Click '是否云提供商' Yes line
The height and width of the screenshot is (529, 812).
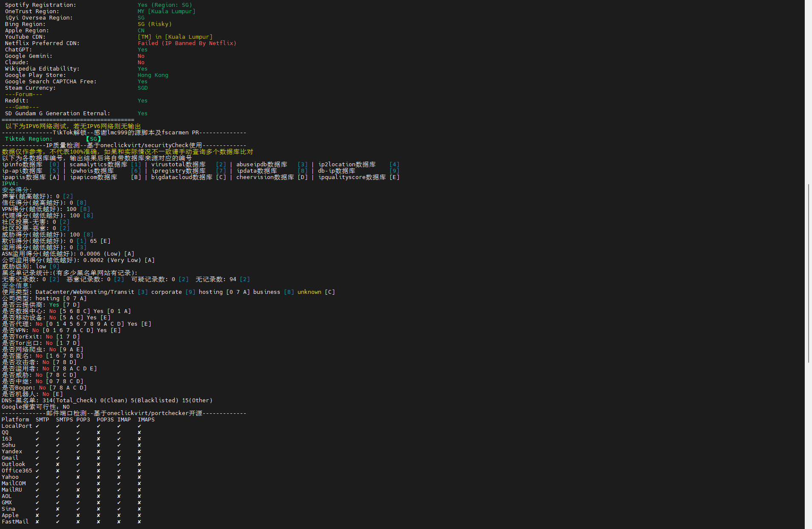(x=41, y=305)
